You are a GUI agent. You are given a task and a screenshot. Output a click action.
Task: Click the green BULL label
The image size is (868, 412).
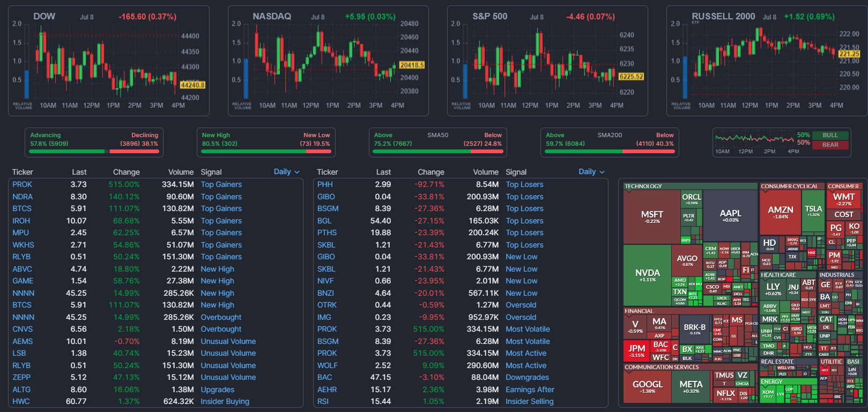tap(830, 135)
